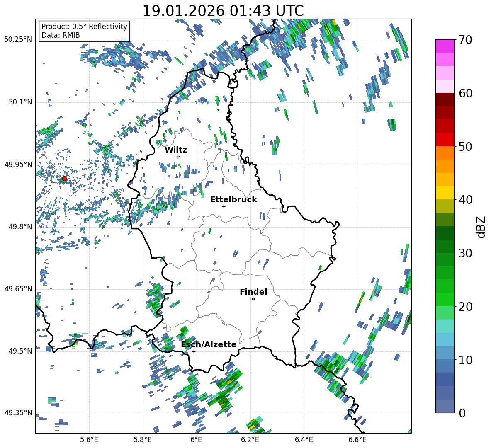The height and width of the screenshot is (448, 491).
Task: Click the Findel city label
Action: pos(253,292)
